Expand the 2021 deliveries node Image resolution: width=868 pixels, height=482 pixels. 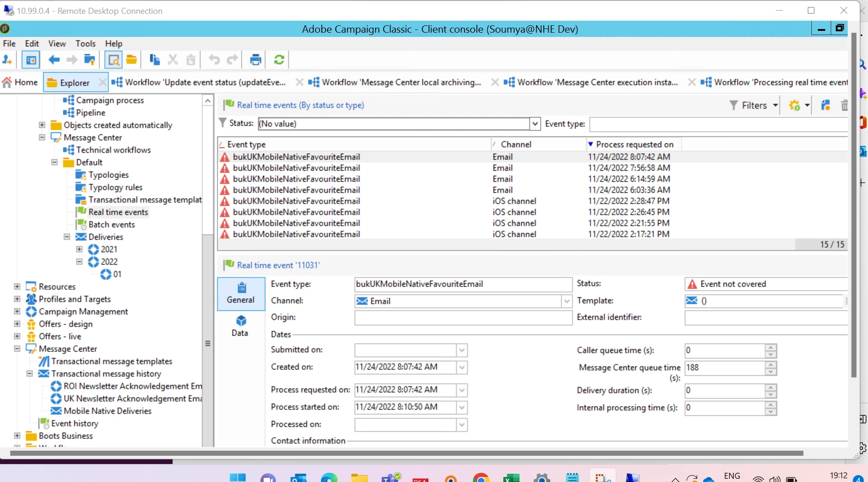pos(79,249)
